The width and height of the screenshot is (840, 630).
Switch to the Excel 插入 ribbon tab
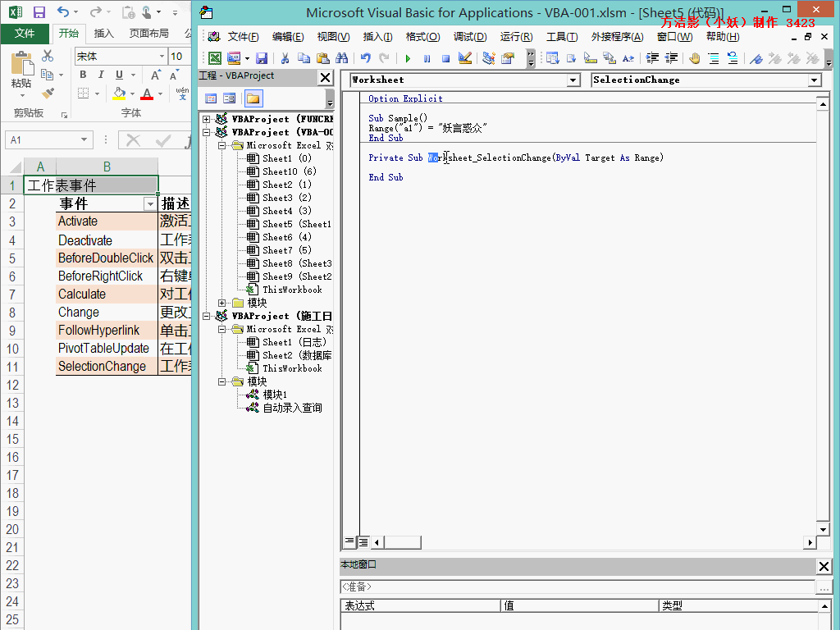(104, 33)
